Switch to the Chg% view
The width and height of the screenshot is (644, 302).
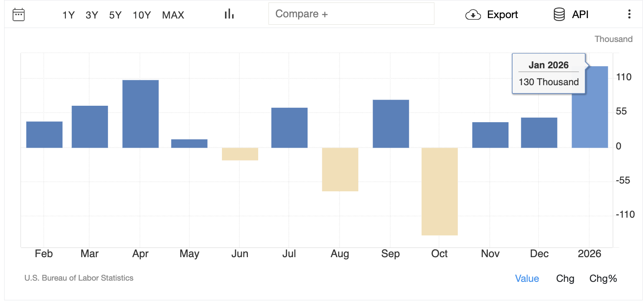[603, 279]
